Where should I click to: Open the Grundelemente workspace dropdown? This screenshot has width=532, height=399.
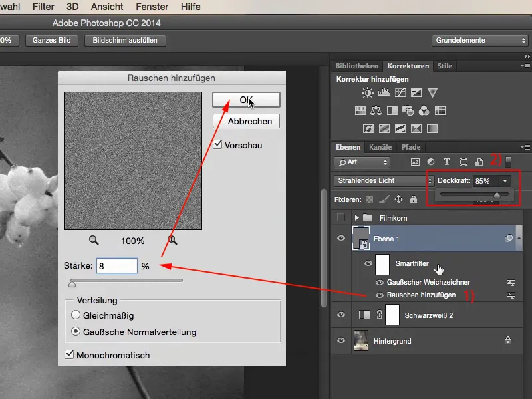(479, 41)
